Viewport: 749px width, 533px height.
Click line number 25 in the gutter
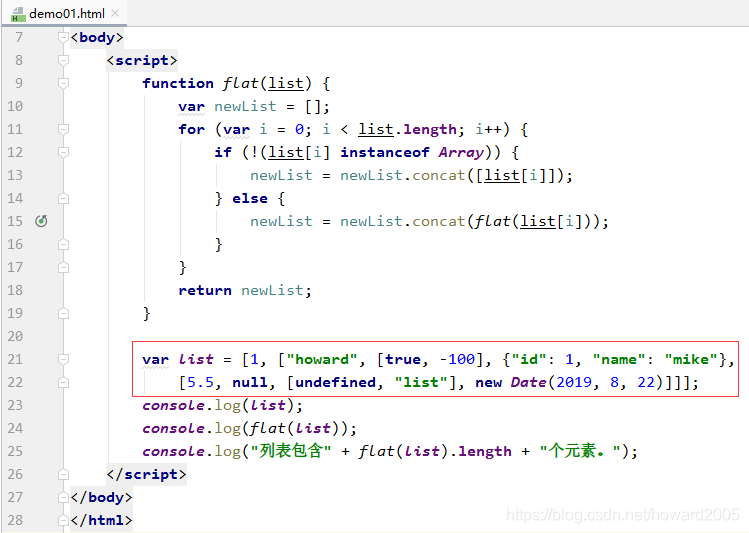click(15, 451)
